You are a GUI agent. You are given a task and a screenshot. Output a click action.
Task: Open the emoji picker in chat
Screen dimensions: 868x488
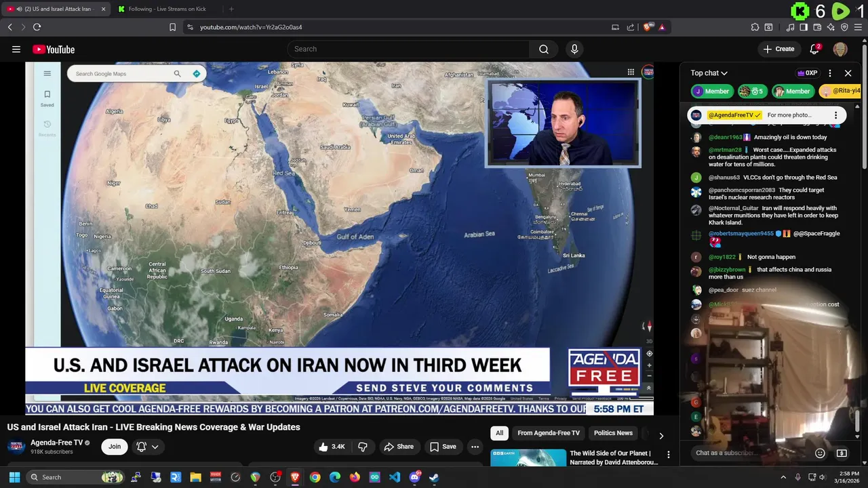click(820, 453)
